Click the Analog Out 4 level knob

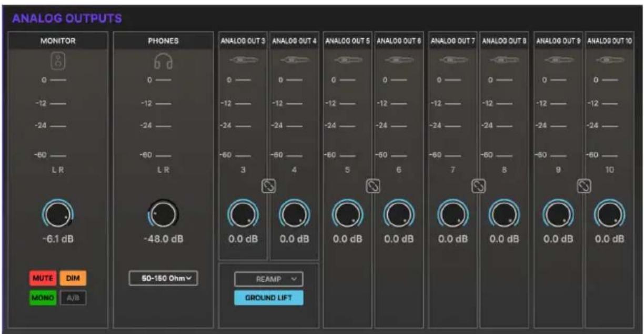pos(294,215)
